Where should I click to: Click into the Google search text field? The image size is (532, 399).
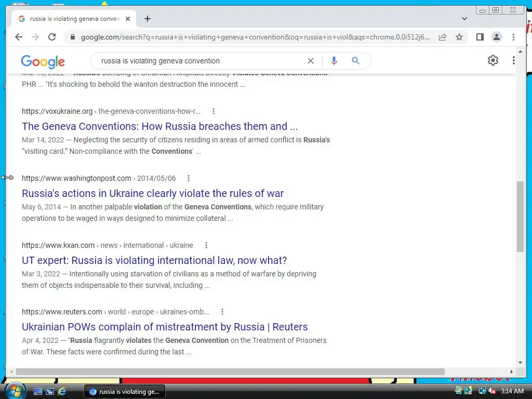pos(200,61)
